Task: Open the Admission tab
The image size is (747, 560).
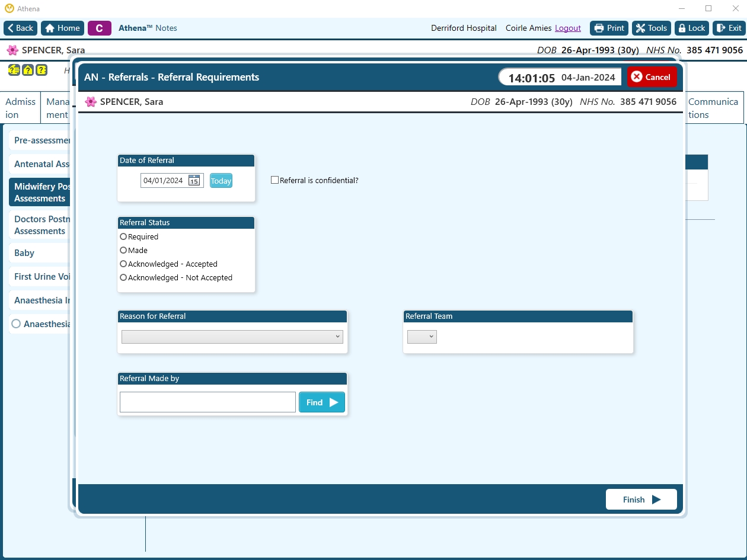Action: (x=21, y=108)
